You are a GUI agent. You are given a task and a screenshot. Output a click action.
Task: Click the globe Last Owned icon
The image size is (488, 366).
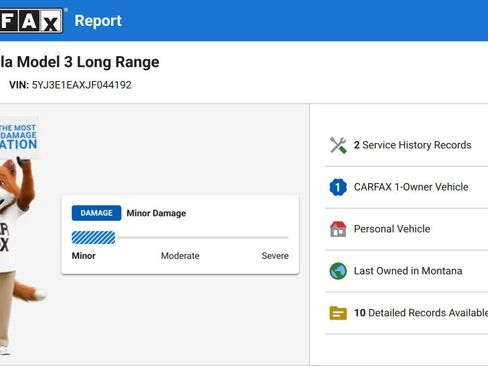[x=338, y=271]
